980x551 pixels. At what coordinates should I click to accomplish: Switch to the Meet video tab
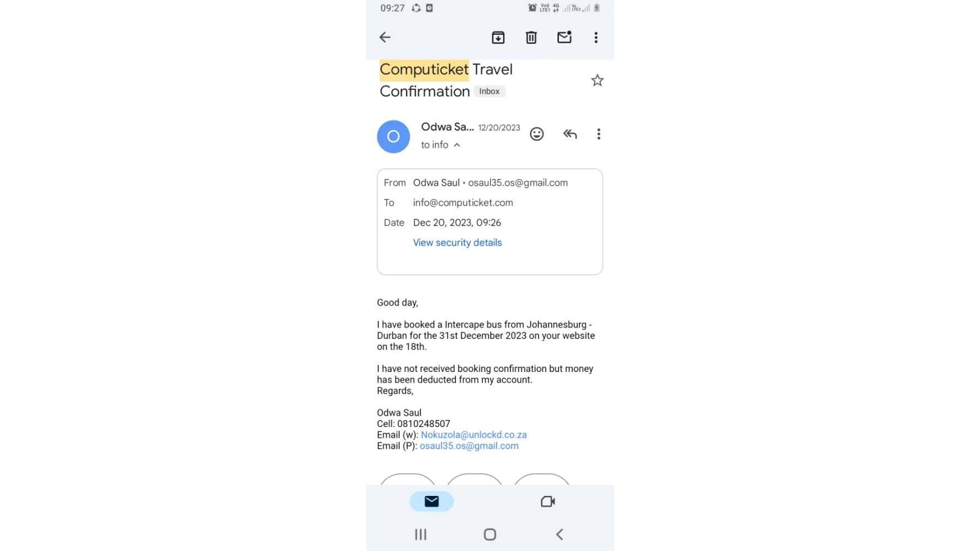[x=548, y=501]
